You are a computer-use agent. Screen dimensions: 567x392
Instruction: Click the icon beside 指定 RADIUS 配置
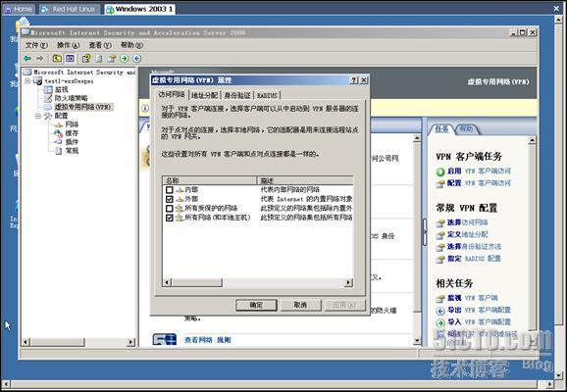[440, 260]
